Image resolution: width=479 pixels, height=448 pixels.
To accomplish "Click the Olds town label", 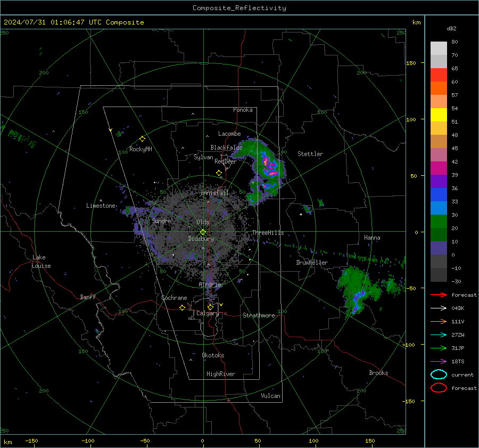I will tap(203, 222).
